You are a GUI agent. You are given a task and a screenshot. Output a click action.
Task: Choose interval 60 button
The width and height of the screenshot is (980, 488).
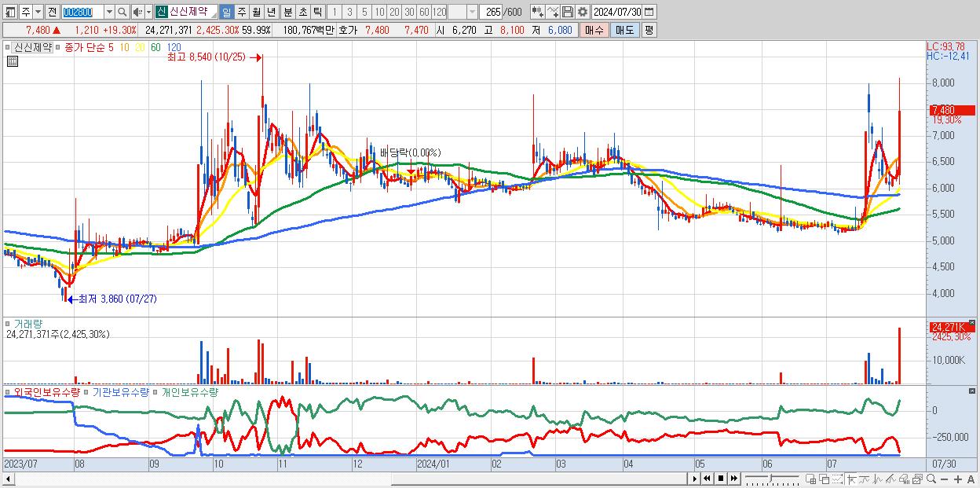[424, 12]
